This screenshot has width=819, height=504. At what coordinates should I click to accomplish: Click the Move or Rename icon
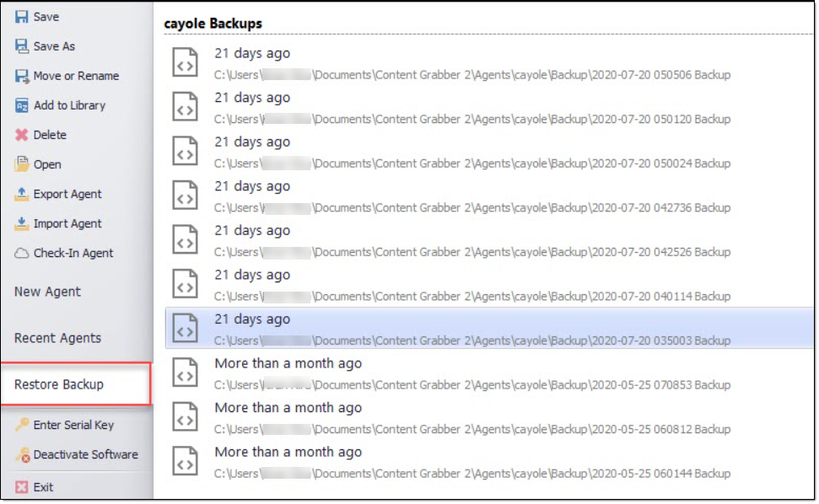pyautogui.click(x=22, y=76)
